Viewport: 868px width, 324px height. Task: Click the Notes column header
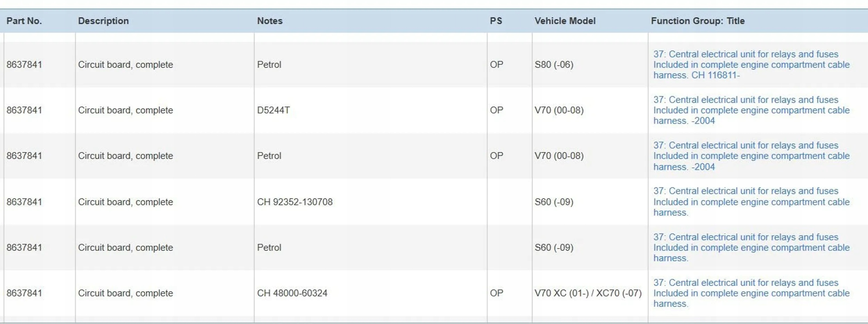click(269, 21)
